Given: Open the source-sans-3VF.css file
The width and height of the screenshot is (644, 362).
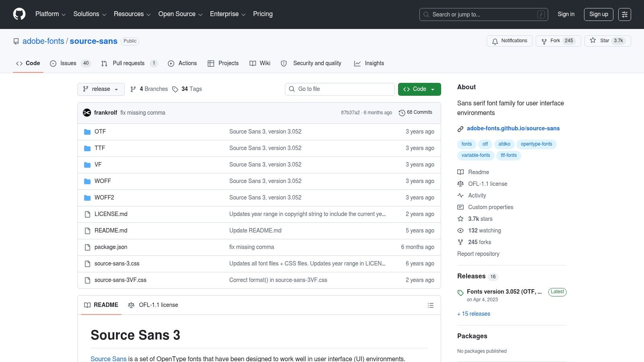Looking at the screenshot, I should 120,280.
